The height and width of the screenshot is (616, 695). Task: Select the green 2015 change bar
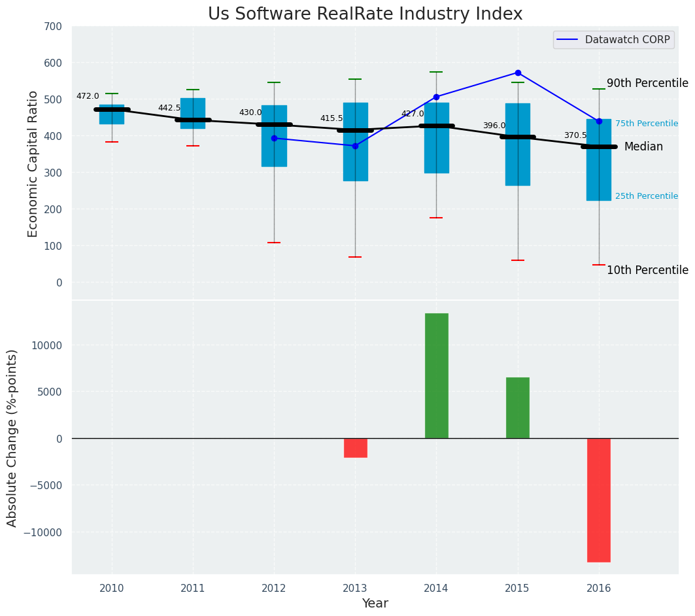coord(518,407)
